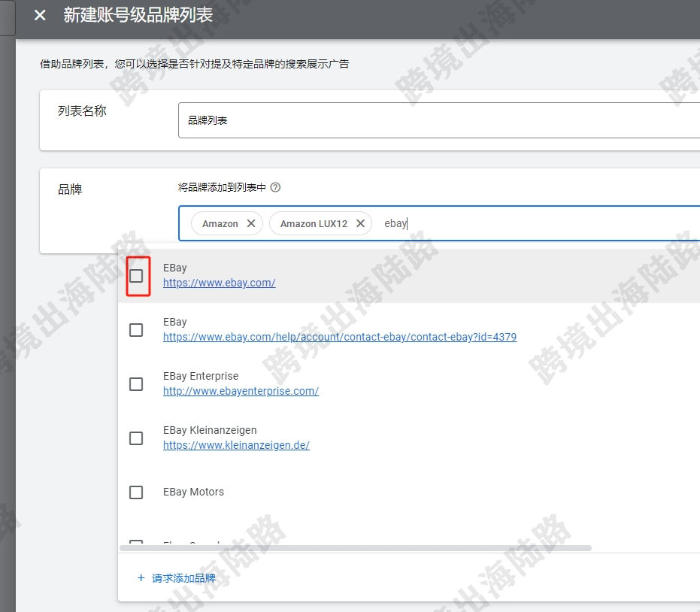Tick the EBay contact-ebay checkbox

136,330
